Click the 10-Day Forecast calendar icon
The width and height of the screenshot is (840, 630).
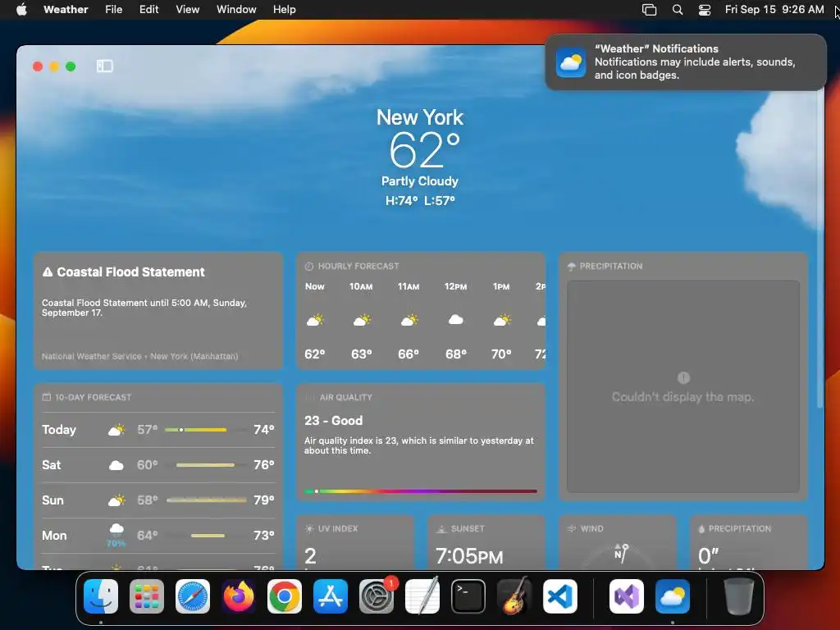click(47, 398)
